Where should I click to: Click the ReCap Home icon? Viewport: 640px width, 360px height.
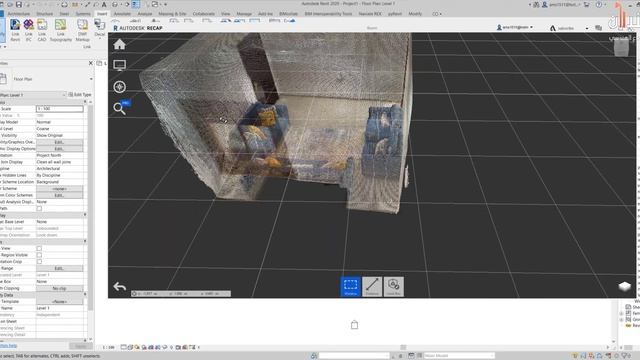point(119,44)
